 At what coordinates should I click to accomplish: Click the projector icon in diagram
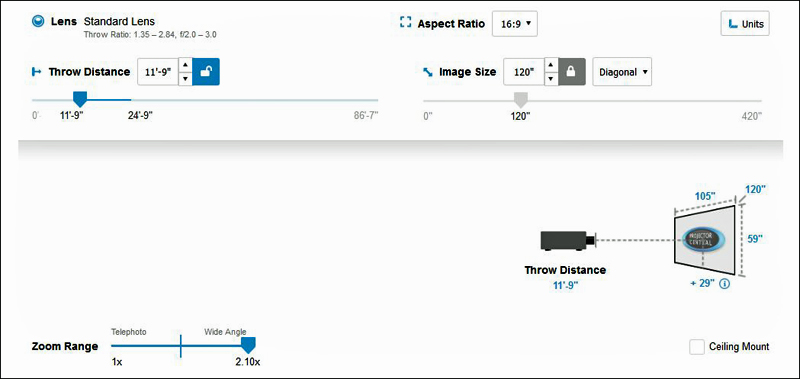coord(568,240)
